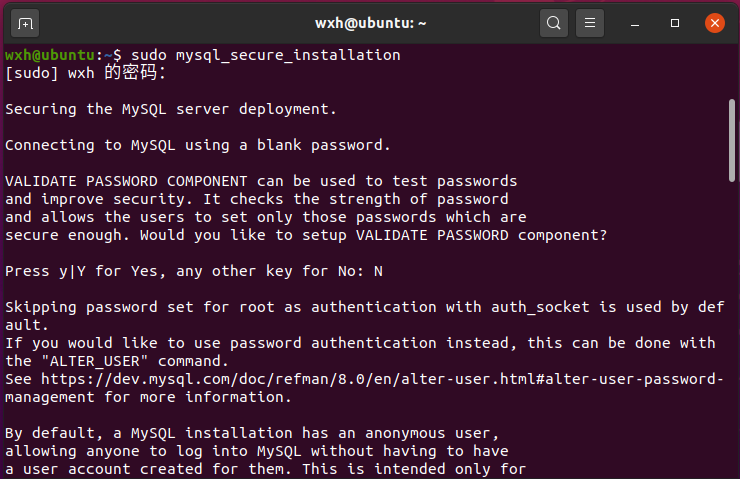740x479 pixels.
Task: Click the "Connecting to MySQL" blank password line
Action: [x=197, y=145]
